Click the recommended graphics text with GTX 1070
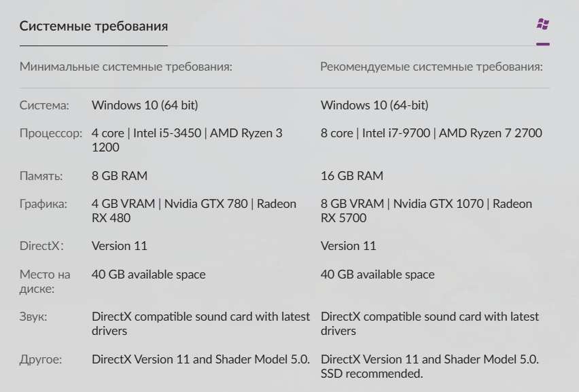This screenshot has height=392, width=579. pyautogui.click(x=426, y=211)
